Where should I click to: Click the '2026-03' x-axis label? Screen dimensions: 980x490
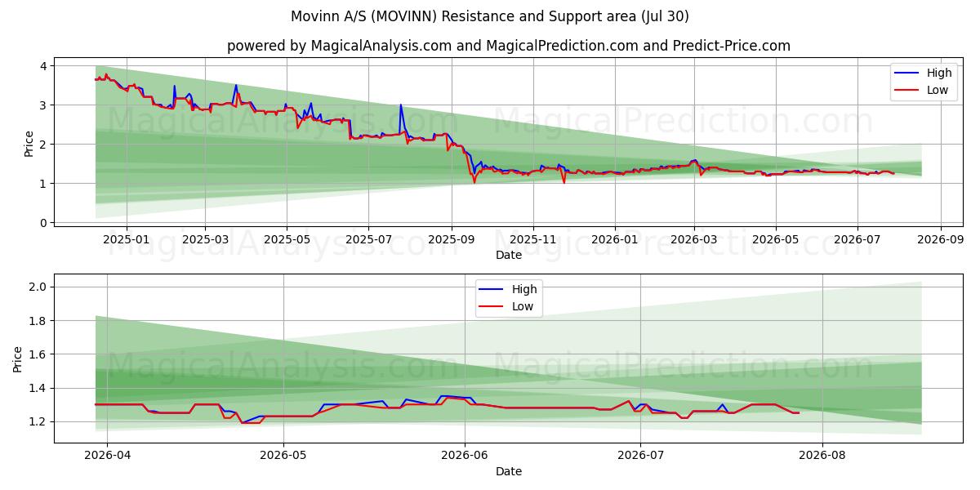click(x=694, y=241)
